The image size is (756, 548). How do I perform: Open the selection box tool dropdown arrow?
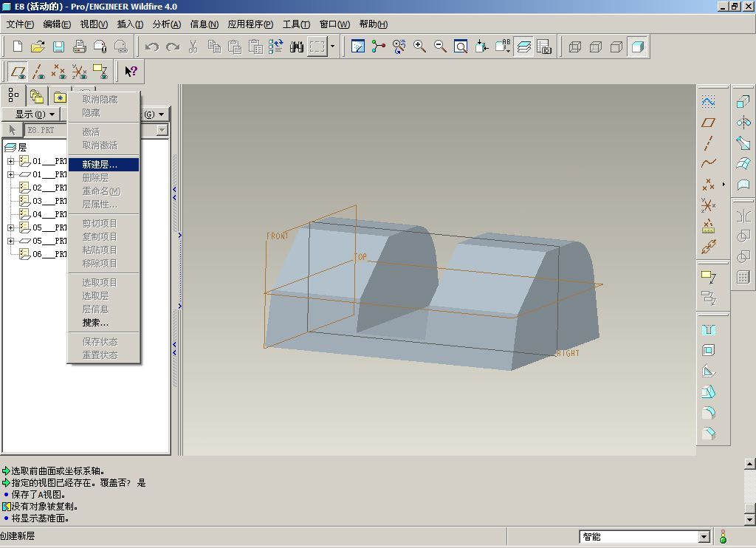332,47
